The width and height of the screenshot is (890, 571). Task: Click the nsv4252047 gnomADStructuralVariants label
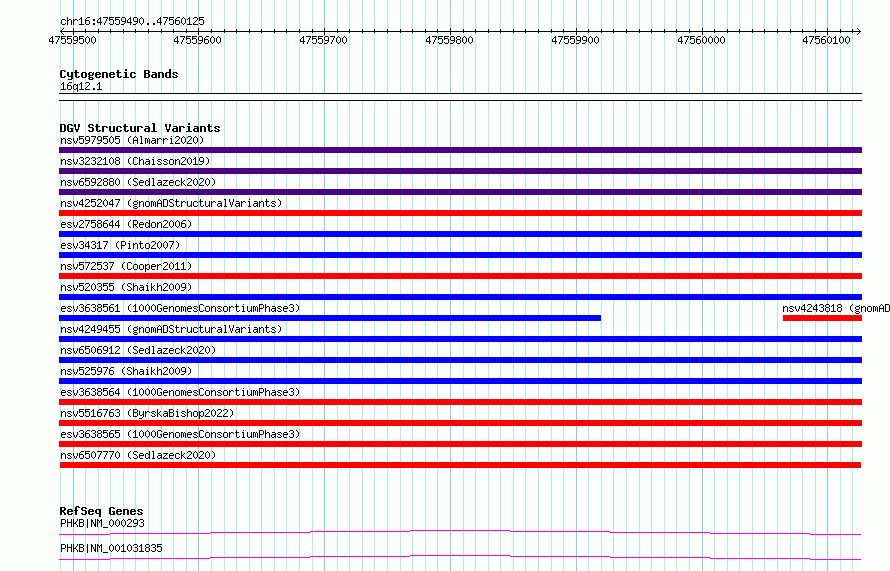click(171, 203)
